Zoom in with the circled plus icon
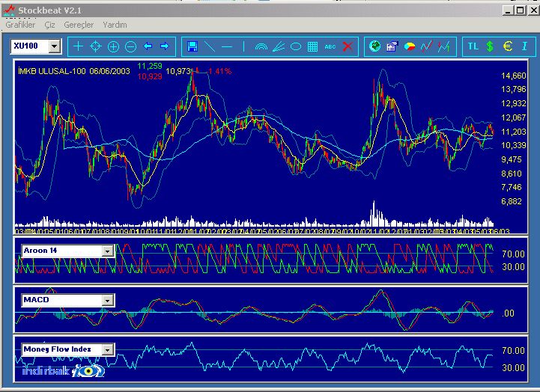The height and width of the screenshot is (392, 540). (113, 46)
